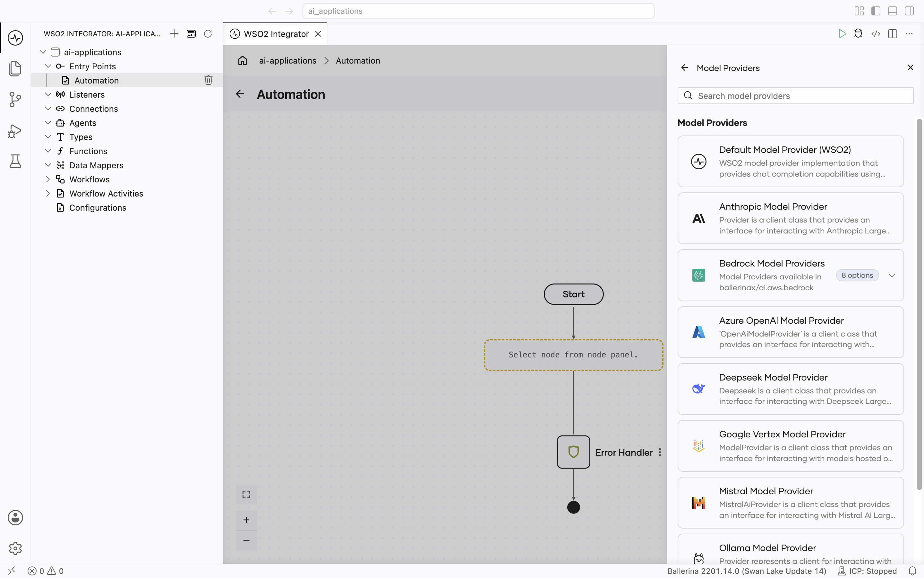Choose the Deepseek Model Provider card

pos(790,389)
